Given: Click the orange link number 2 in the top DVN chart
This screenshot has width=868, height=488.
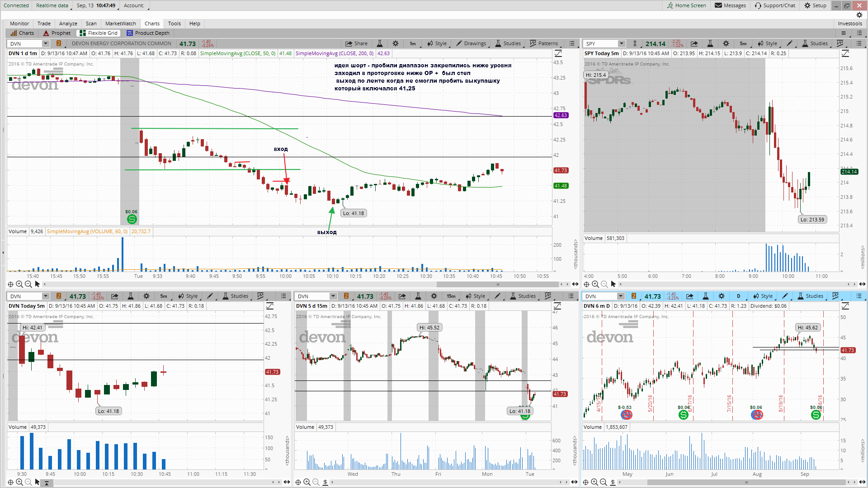Looking at the screenshot, I should (x=59, y=43).
